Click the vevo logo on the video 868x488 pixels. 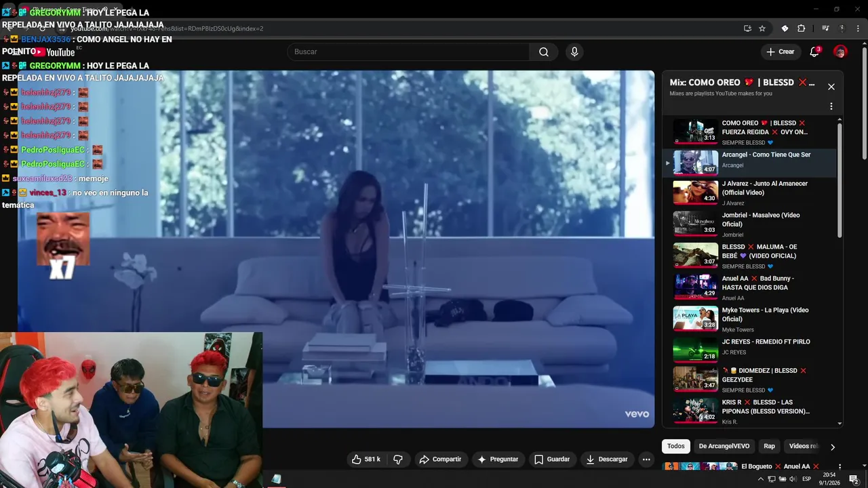(x=637, y=414)
